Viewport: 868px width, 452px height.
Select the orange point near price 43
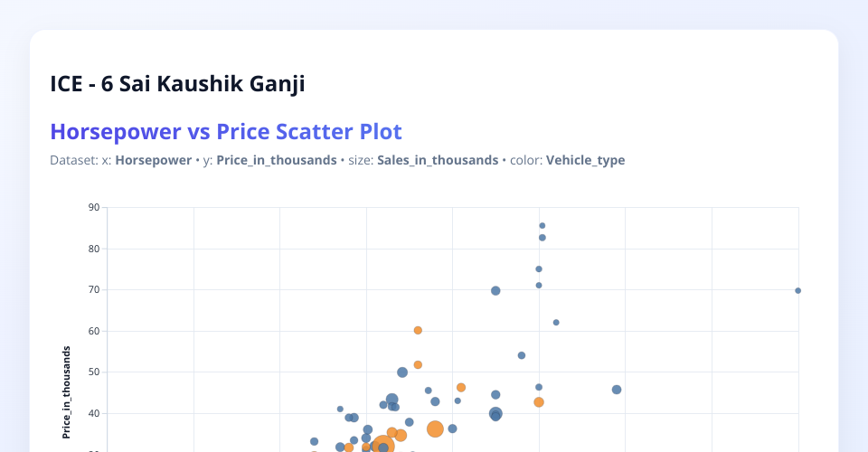point(539,402)
